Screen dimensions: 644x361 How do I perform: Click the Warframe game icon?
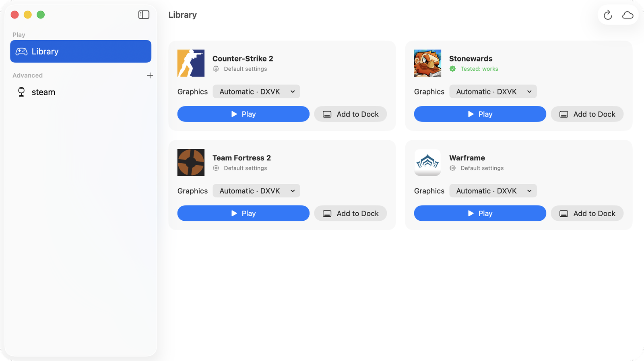427,162
